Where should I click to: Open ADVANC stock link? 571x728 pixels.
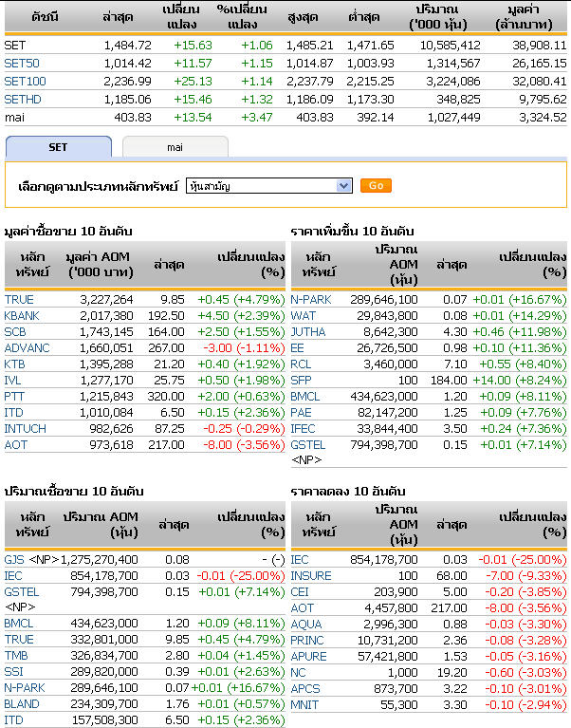click(x=26, y=347)
